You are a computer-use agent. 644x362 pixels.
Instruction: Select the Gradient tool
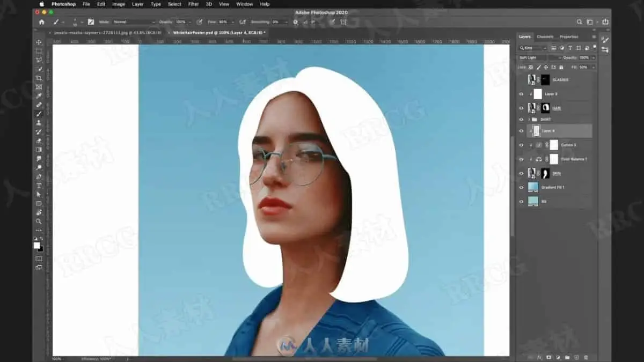[x=39, y=150]
